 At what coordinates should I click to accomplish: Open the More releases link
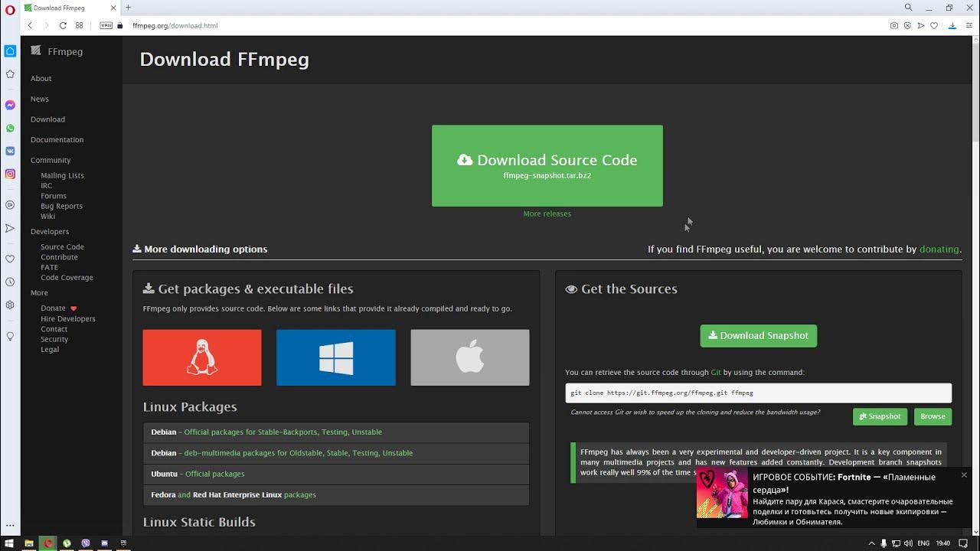pyautogui.click(x=547, y=214)
